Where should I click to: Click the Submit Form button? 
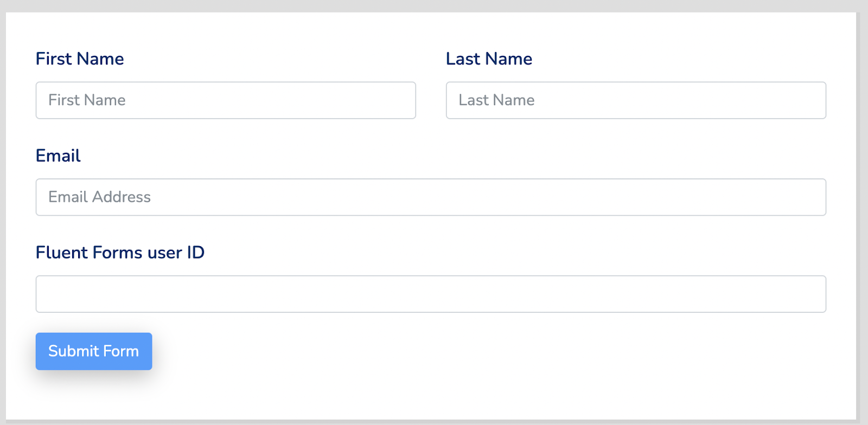[94, 351]
